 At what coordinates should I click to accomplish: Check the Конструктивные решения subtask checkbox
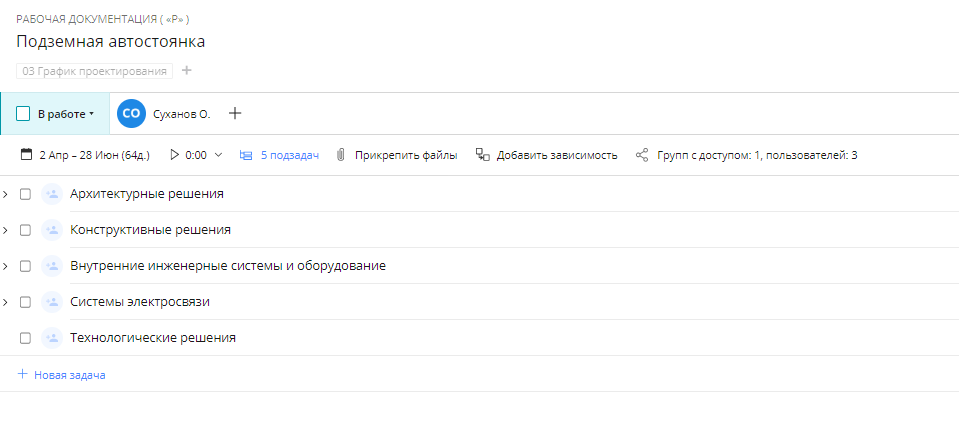pos(26,230)
